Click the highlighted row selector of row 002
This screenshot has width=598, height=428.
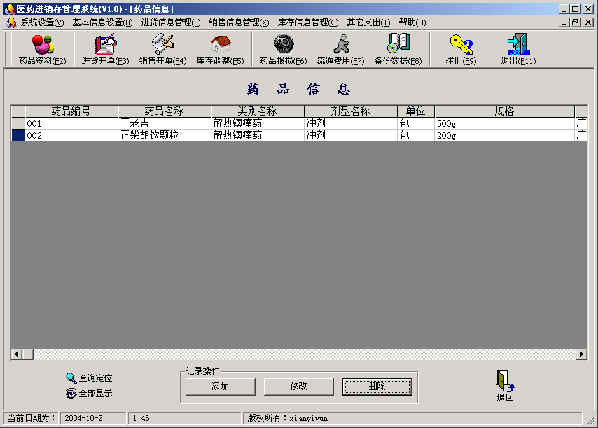coord(18,135)
